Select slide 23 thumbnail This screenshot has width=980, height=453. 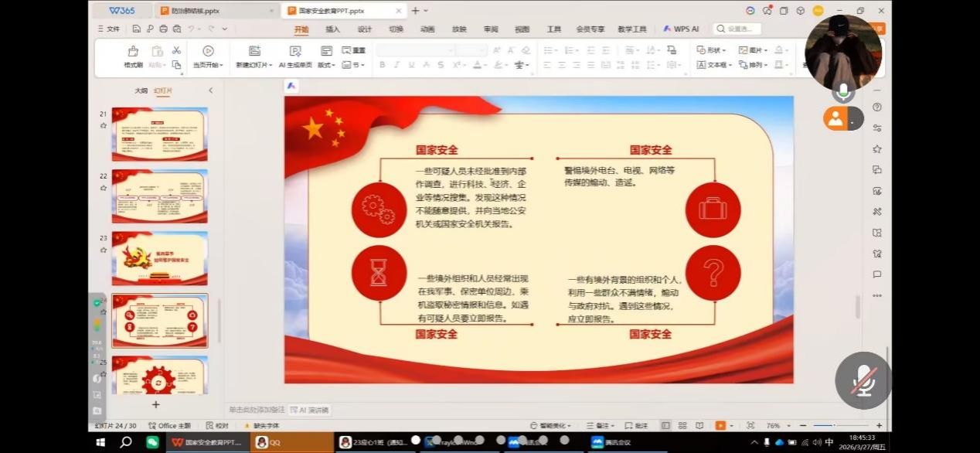click(160, 258)
